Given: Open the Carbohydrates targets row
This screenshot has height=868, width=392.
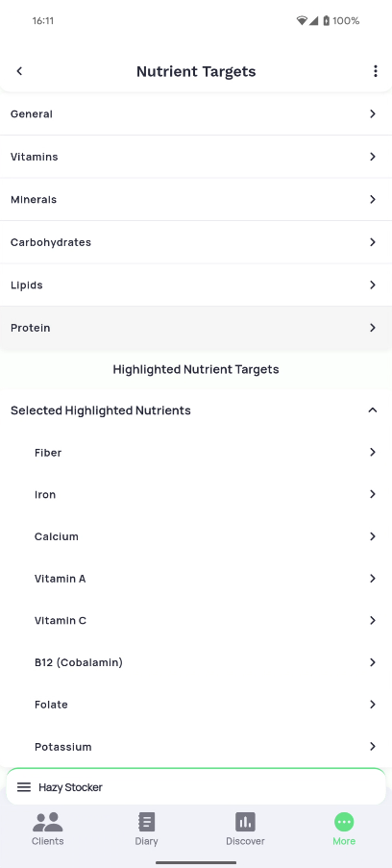Looking at the screenshot, I should pyautogui.click(x=196, y=242).
